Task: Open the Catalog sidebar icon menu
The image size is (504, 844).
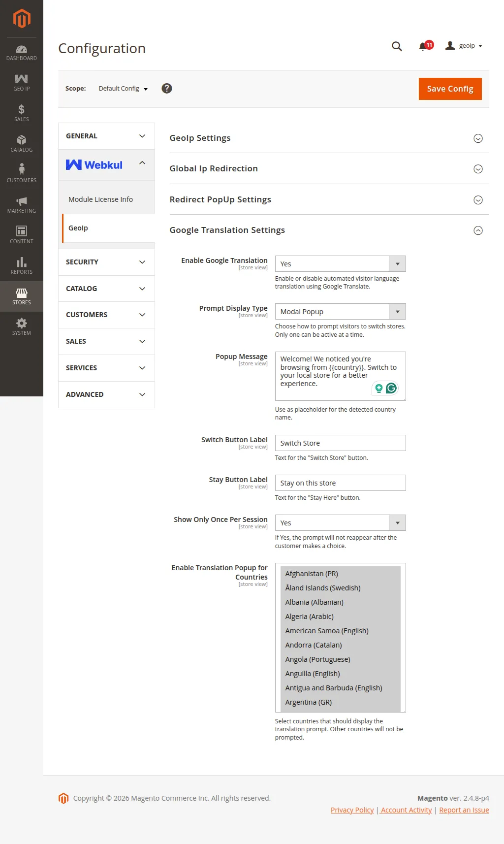Action: (22, 144)
